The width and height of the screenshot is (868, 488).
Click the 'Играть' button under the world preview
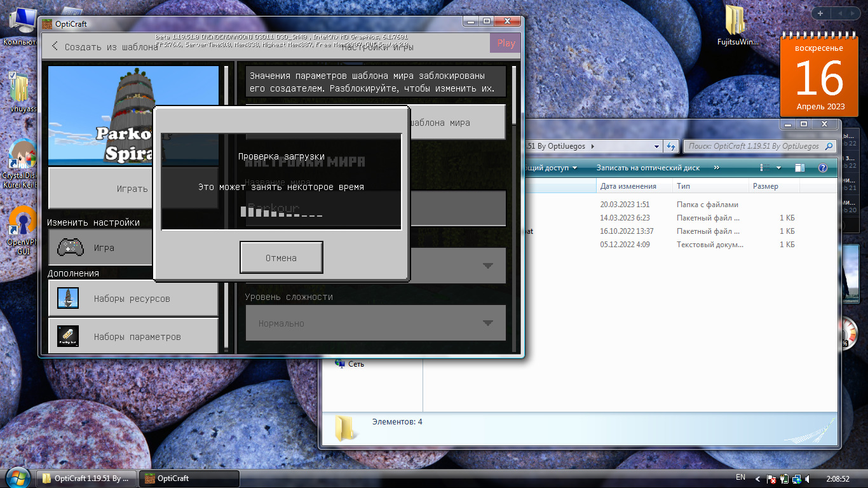(102, 188)
